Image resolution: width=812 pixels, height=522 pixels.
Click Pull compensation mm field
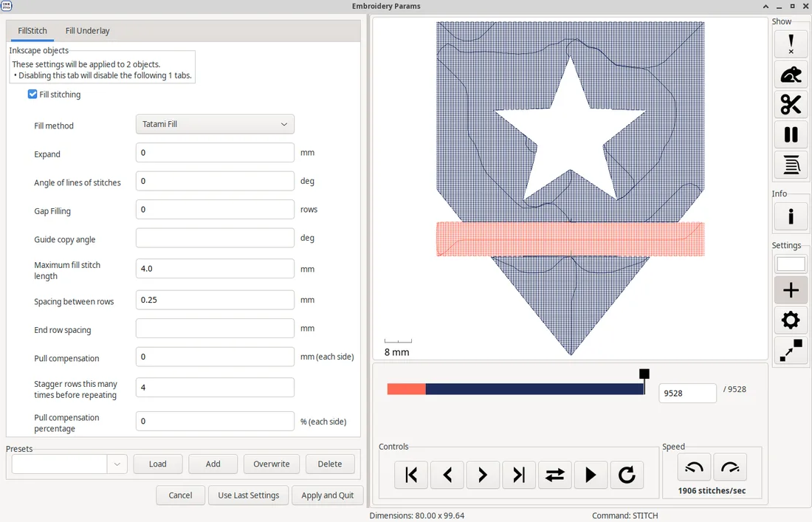tap(215, 357)
